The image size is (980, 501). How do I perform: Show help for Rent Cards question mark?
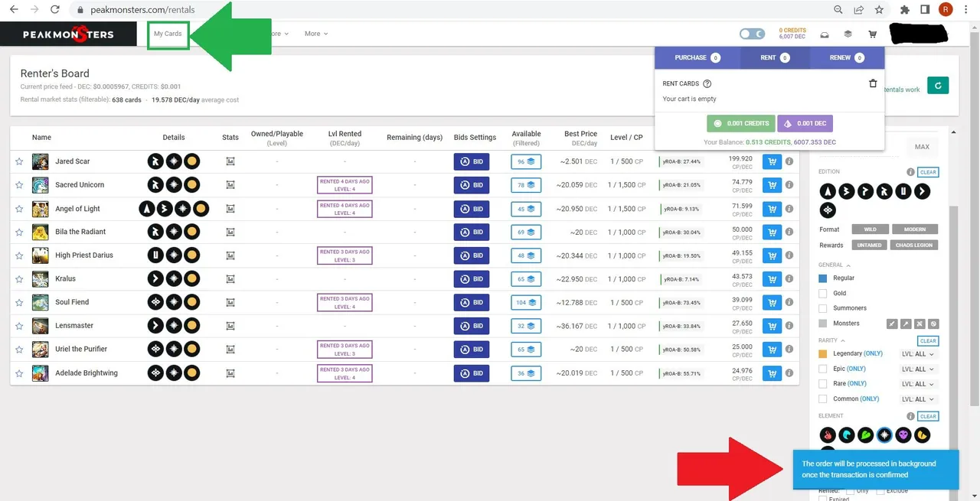707,83
